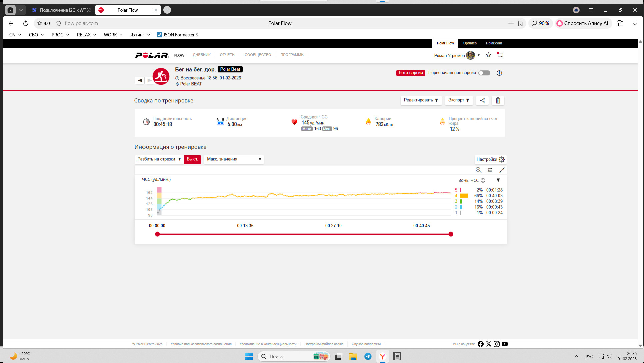The height and width of the screenshot is (363, 644).
Task: Click Спросить Алису AI button
Action: [x=583, y=23]
